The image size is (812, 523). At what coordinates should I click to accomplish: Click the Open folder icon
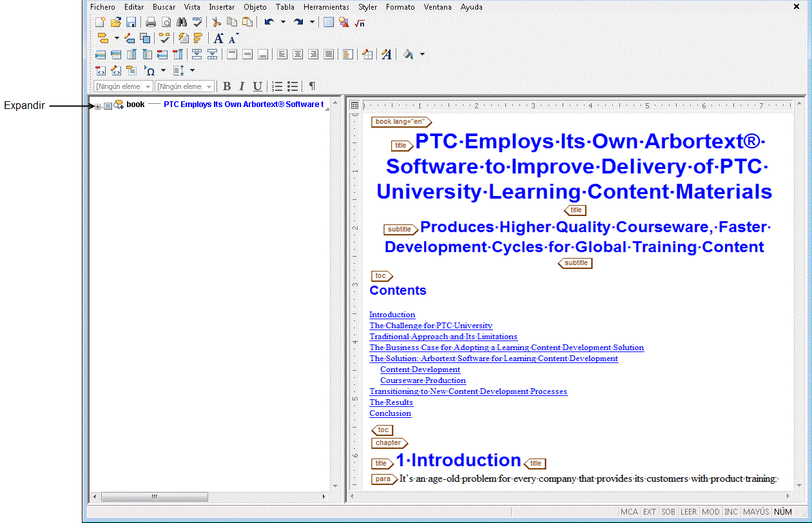(x=115, y=22)
